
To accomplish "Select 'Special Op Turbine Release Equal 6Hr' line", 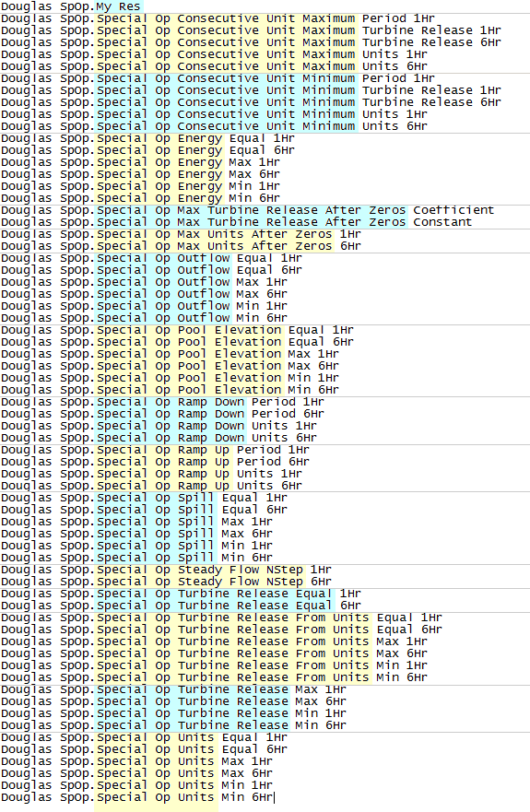I will [181, 606].
